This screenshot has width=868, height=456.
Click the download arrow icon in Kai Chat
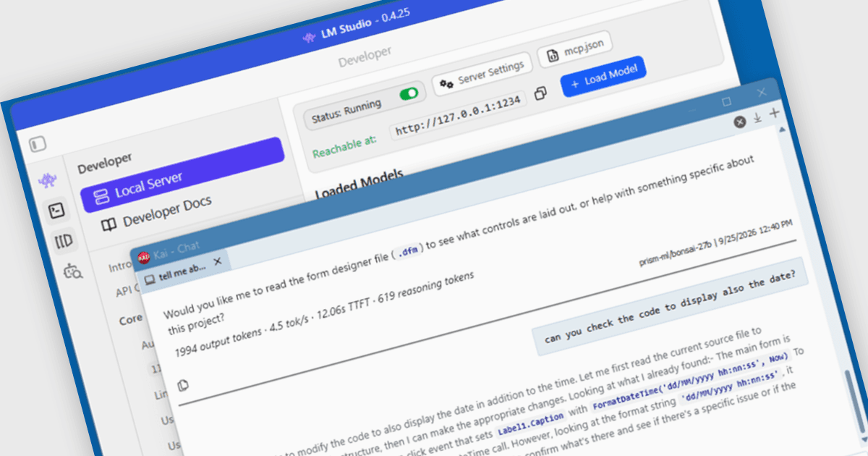757,117
